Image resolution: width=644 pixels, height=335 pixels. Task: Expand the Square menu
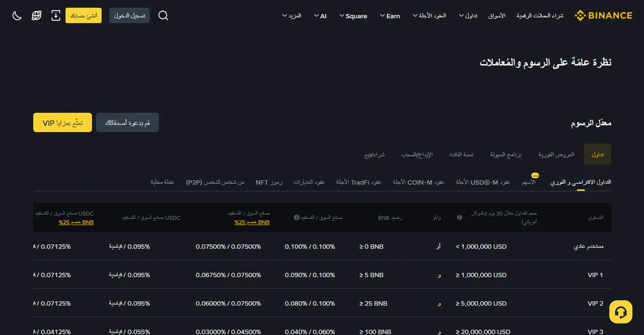(x=353, y=16)
